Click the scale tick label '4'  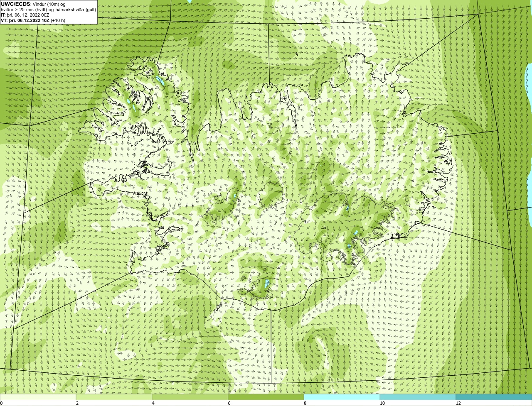coord(153,403)
